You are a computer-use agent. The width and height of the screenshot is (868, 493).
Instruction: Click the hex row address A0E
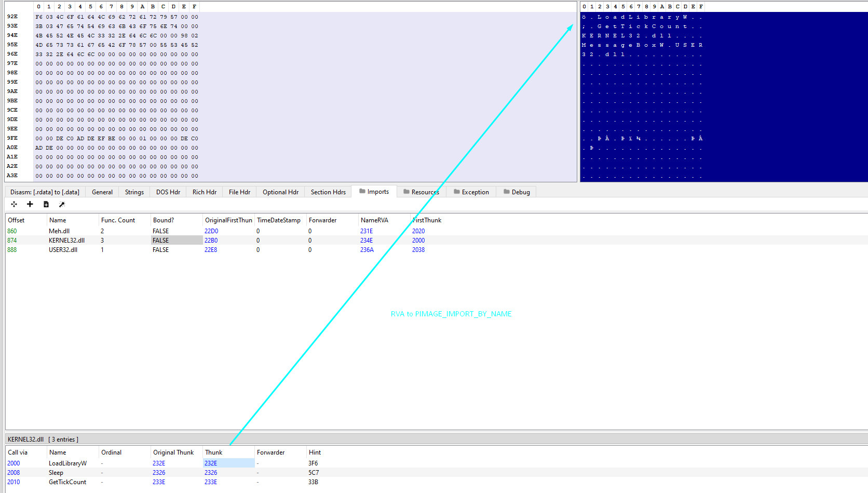(12, 148)
